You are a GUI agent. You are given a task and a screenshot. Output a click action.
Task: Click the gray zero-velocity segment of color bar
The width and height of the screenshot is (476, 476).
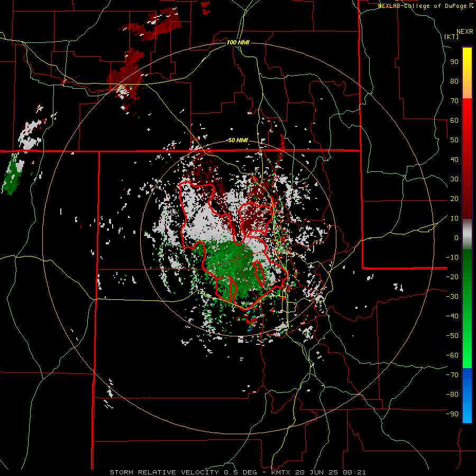[x=467, y=234]
